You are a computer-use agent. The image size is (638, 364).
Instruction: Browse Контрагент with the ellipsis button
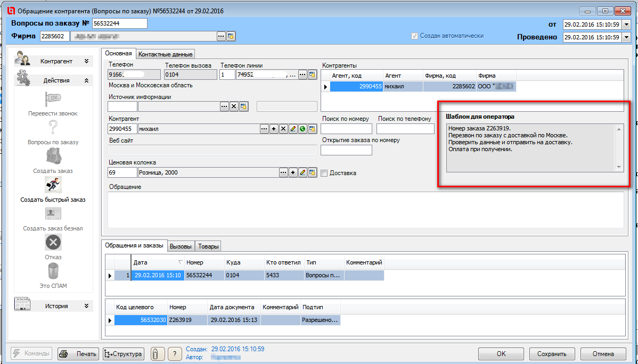[x=265, y=129]
